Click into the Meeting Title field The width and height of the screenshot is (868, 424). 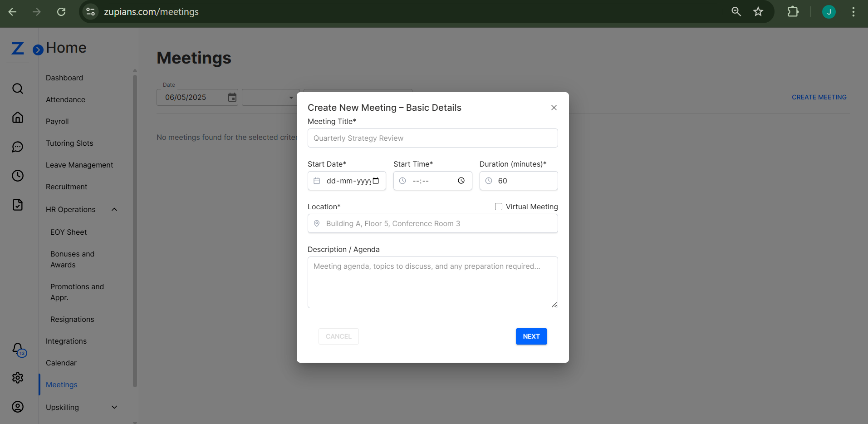pos(432,138)
